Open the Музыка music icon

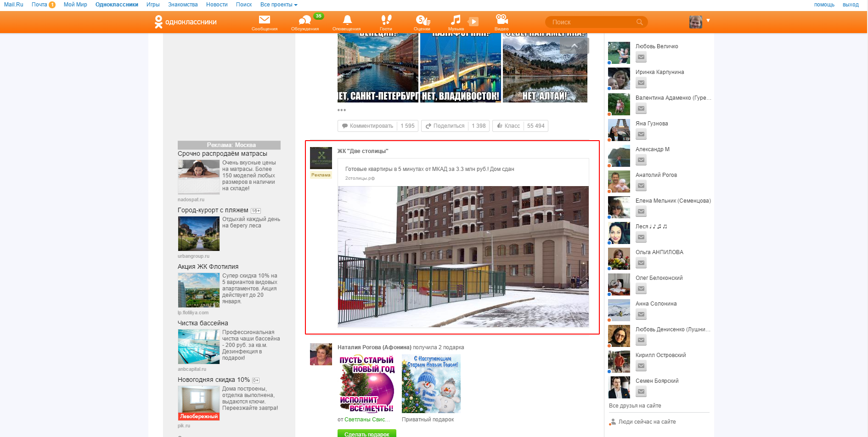point(456,21)
